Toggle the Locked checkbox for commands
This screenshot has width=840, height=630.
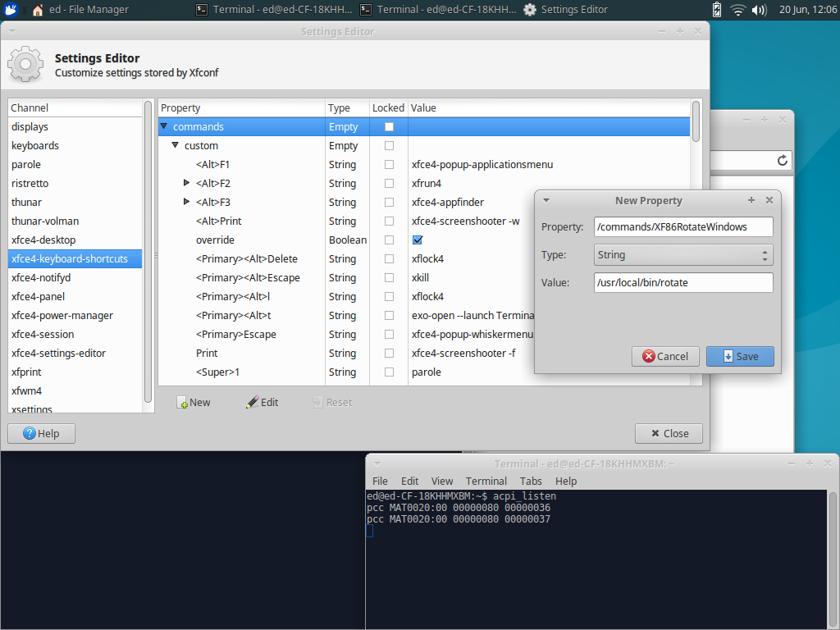[388, 126]
